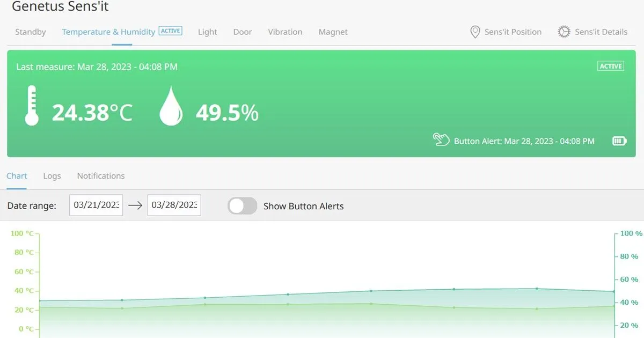Viewport: 644px width, 338px height.
Task: Open the Vibration mode tab
Action: 285,32
